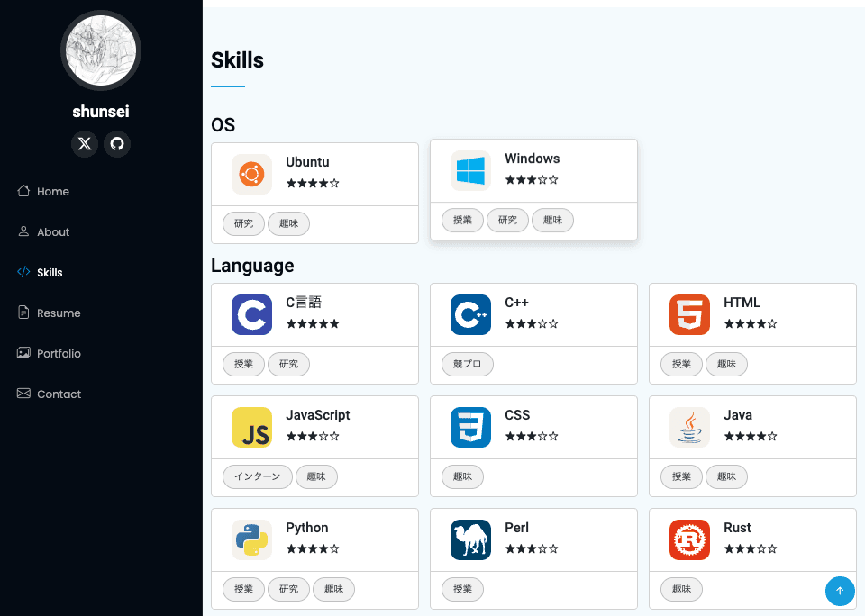Image resolution: width=865 pixels, height=616 pixels.
Task: Click the HTML5 shield icon
Action: pos(689,314)
